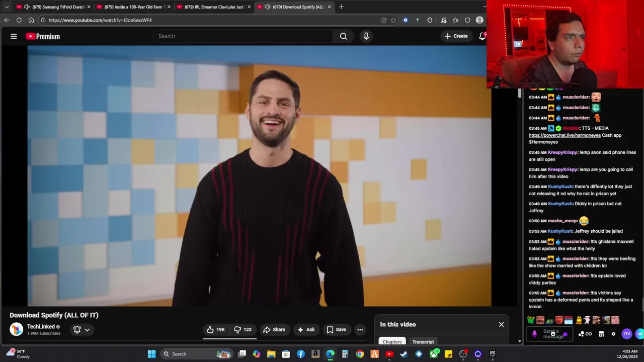The image size is (644, 362).
Task: Open TechLinked channel avatar
Action: [16, 330]
